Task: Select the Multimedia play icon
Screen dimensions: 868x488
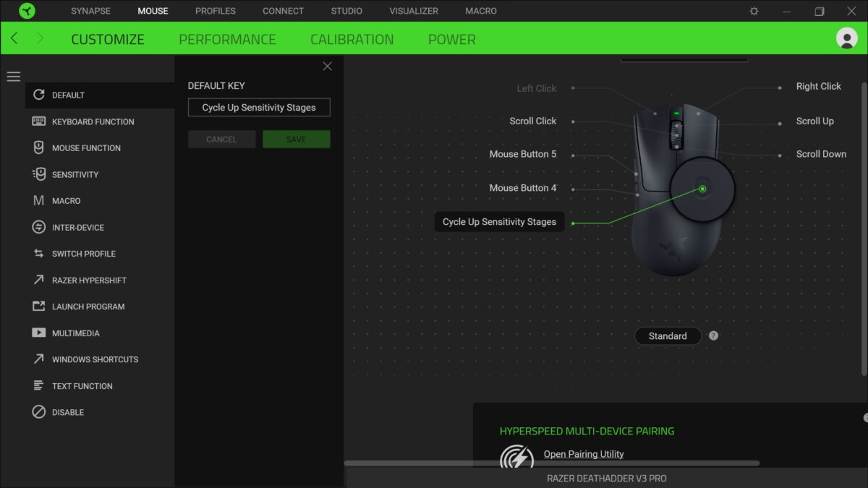Action: pyautogui.click(x=39, y=333)
